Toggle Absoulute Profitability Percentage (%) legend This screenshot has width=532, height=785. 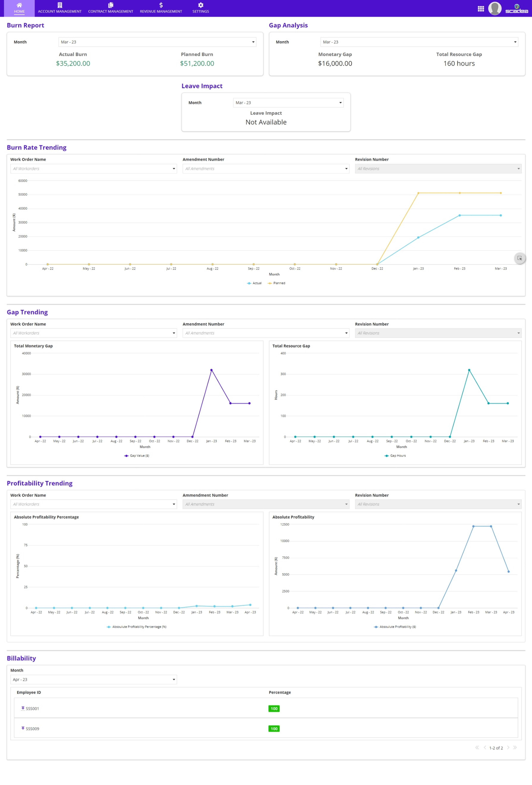click(136, 627)
